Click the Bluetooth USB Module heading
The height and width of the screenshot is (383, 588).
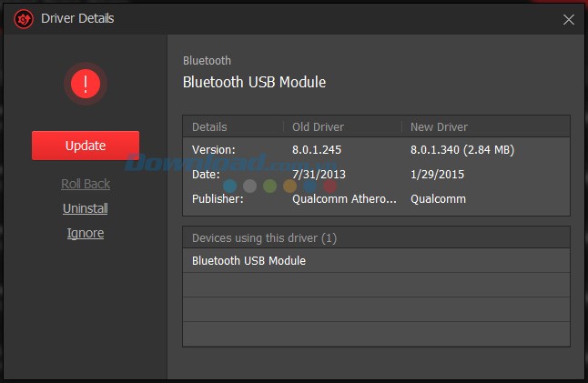click(x=254, y=82)
